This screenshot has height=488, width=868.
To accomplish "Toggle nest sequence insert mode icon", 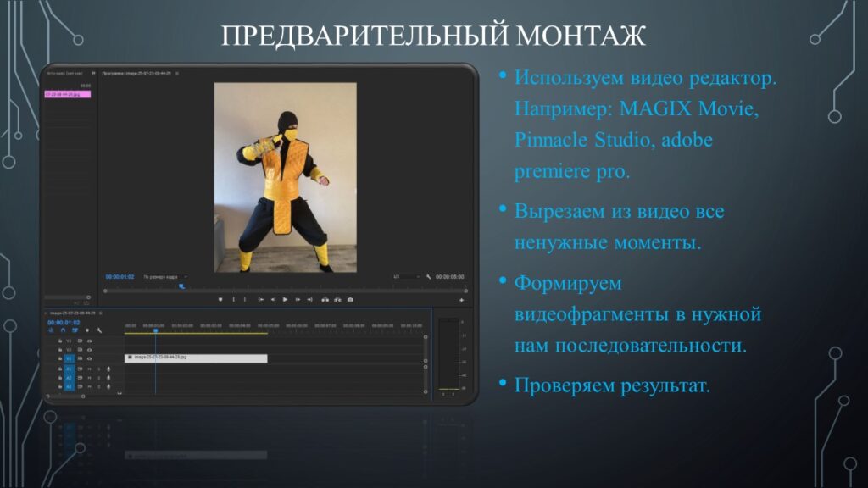I will pos(51,330).
